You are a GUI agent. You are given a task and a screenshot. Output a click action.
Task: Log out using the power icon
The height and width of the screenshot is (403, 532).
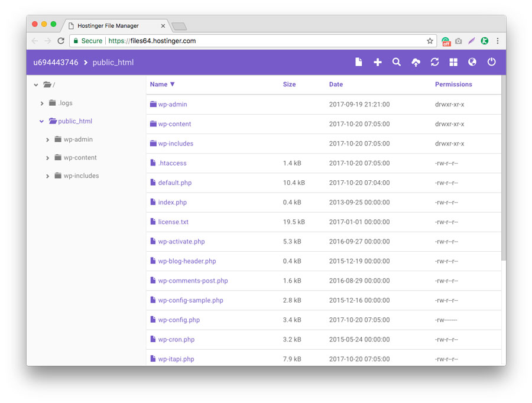(x=491, y=61)
